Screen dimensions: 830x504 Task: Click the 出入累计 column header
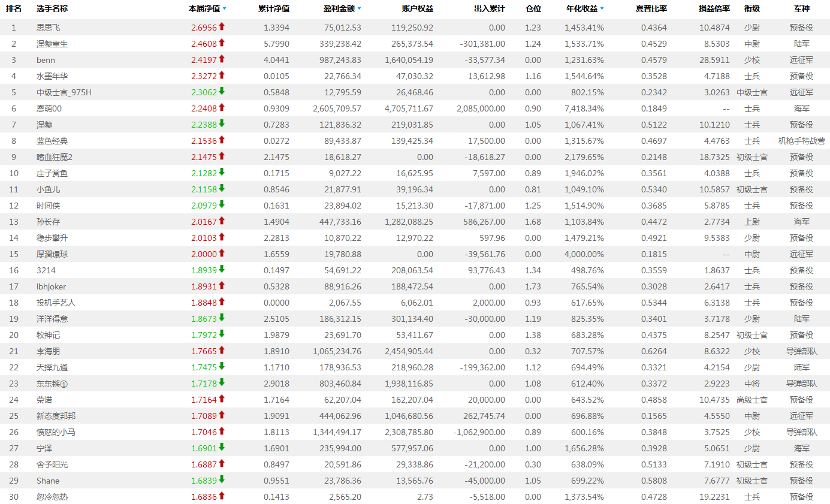pyautogui.click(x=490, y=8)
